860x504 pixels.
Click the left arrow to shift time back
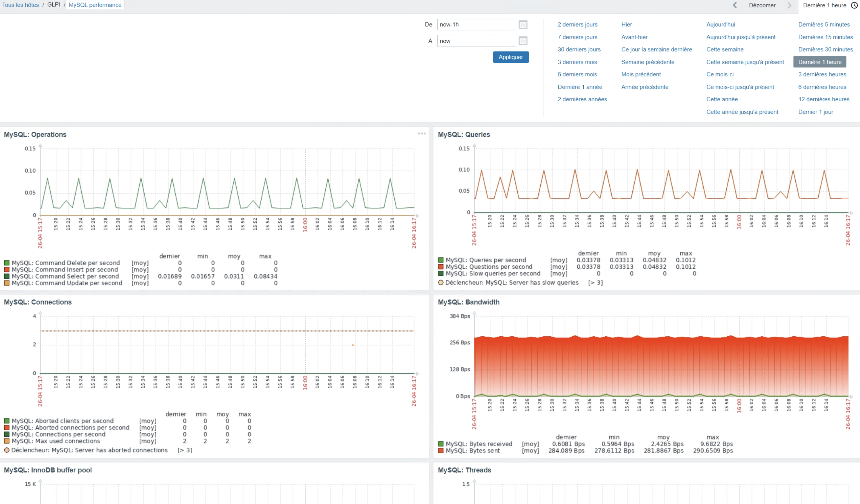735,5
